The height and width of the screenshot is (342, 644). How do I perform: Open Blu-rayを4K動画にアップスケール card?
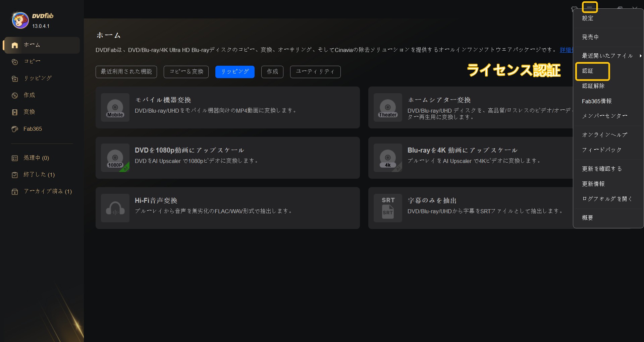(471, 158)
